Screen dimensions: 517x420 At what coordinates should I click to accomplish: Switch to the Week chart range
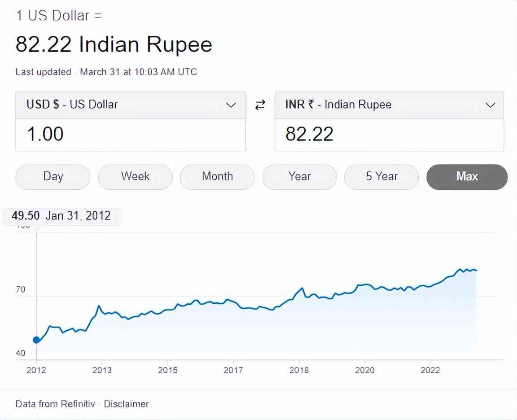tap(135, 176)
